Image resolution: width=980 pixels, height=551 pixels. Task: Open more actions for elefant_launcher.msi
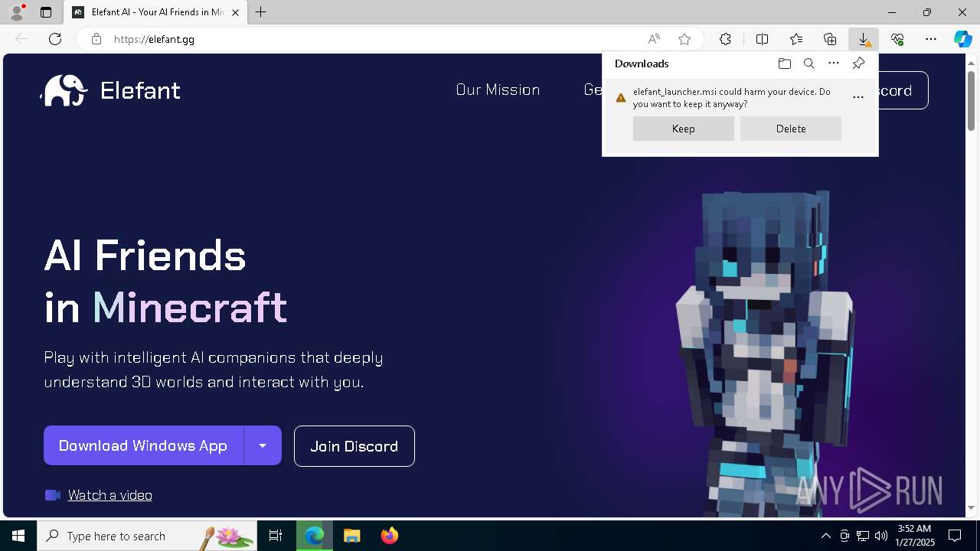point(858,97)
